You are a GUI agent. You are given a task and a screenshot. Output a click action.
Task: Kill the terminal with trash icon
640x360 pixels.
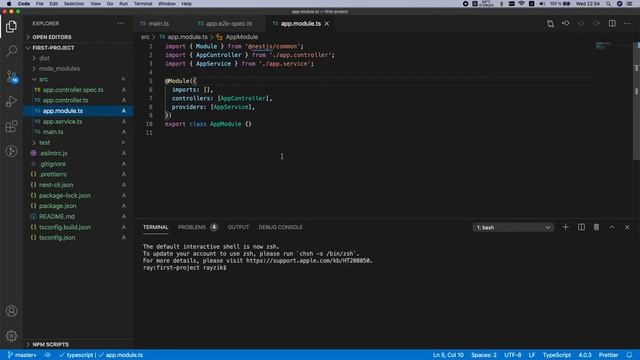click(596, 227)
